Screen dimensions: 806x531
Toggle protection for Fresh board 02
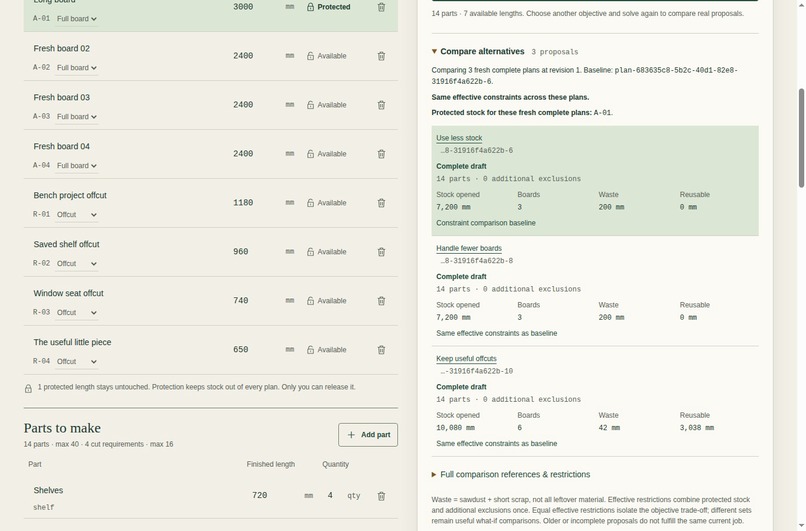[326, 56]
